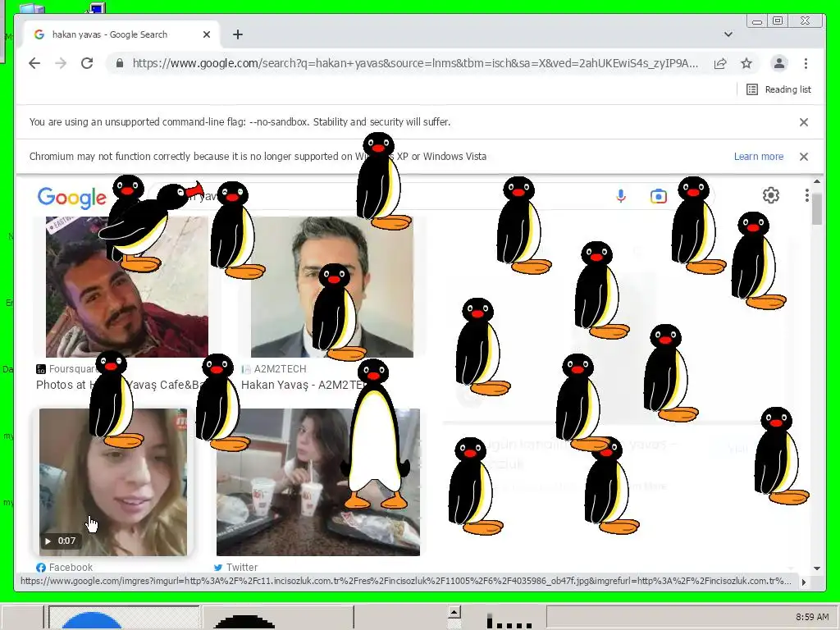Search by image with the camera icon

[659, 196]
